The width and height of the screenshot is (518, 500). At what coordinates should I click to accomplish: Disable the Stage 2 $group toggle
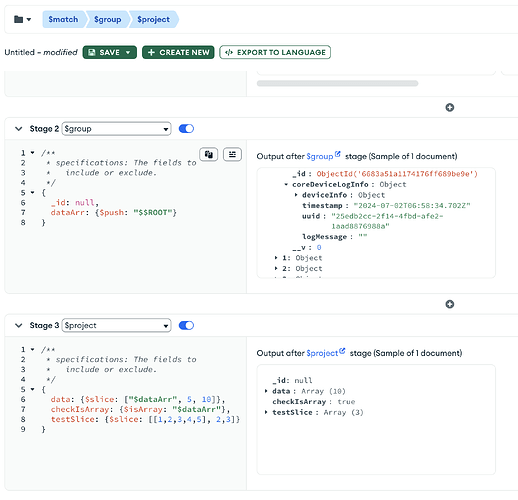pos(186,129)
